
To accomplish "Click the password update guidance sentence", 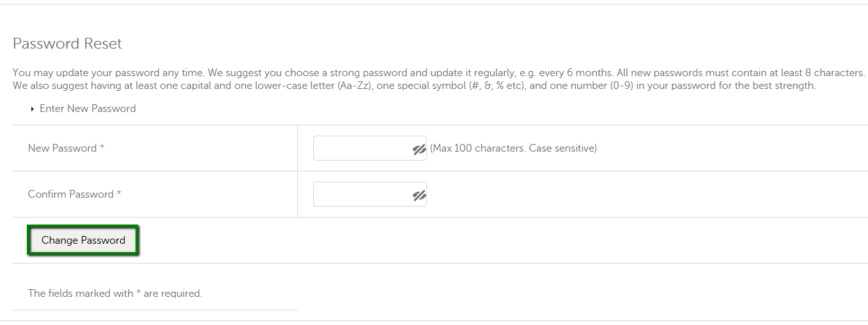I will pos(438,74).
